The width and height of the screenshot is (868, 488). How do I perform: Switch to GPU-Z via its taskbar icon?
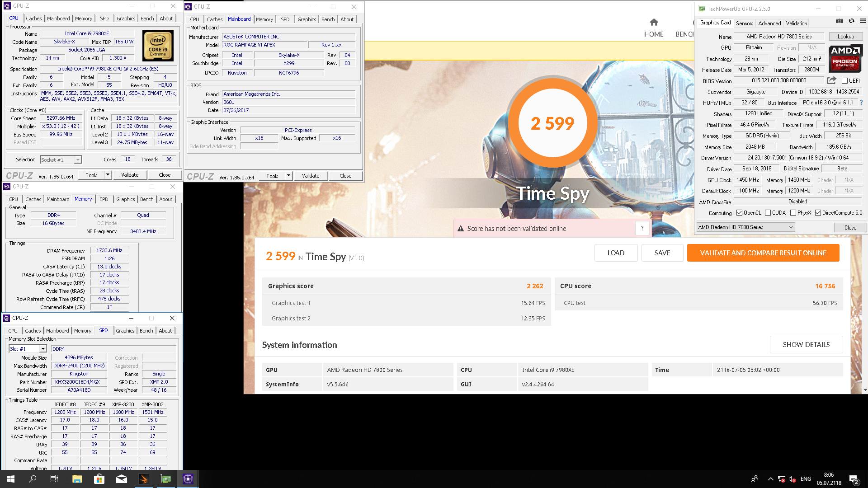point(166,479)
